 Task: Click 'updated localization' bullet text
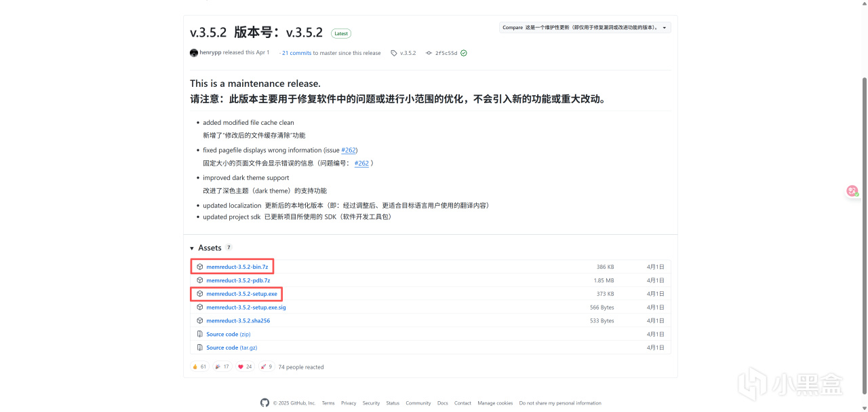pyautogui.click(x=232, y=205)
